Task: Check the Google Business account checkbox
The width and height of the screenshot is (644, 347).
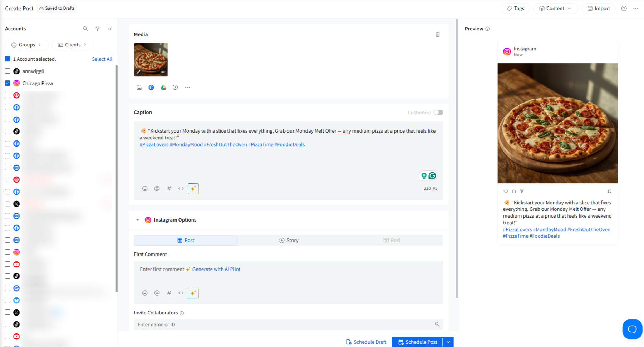Action: click(8, 288)
